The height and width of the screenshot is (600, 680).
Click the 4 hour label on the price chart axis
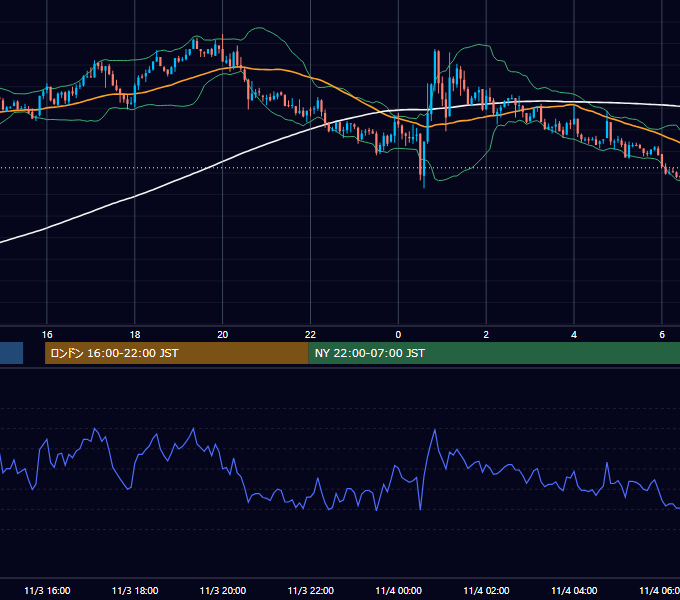click(574, 335)
